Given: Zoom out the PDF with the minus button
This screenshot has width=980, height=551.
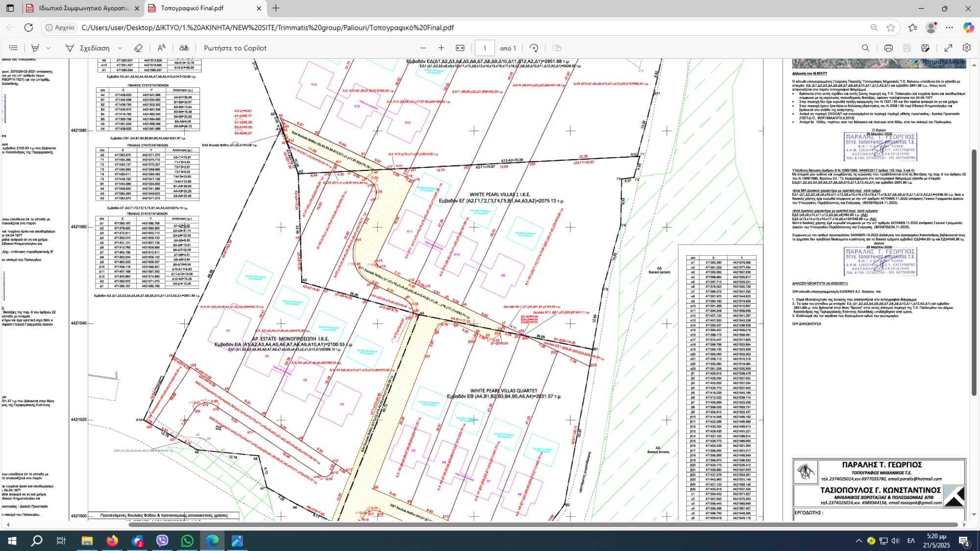Looking at the screenshot, I should tap(423, 48).
